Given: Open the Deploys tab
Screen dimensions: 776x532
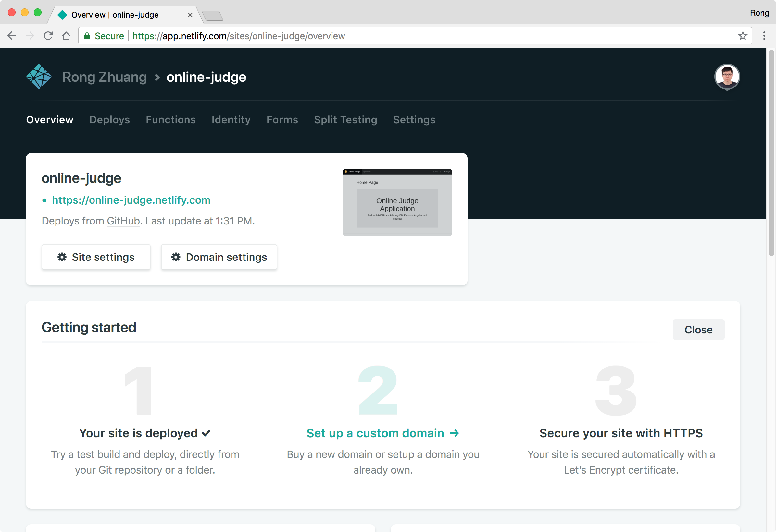Looking at the screenshot, I should (x=109, y=119).
